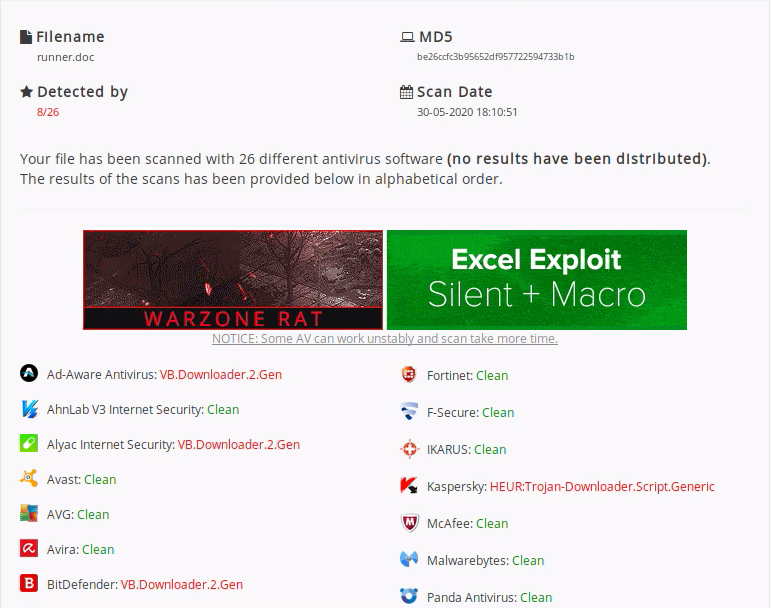This screenshot has height=608, width=772.
Task: Click Alyac's VB.Downloader.2.Gen result
Action: pyautogui.click(x=239, y=445)
